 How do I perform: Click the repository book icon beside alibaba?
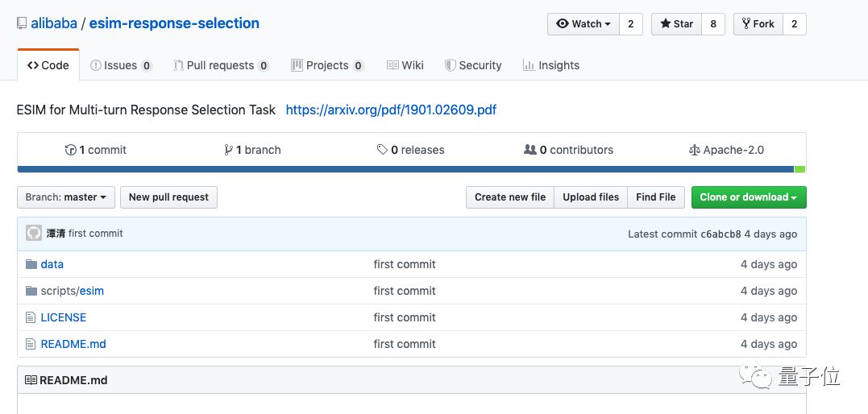22,23
